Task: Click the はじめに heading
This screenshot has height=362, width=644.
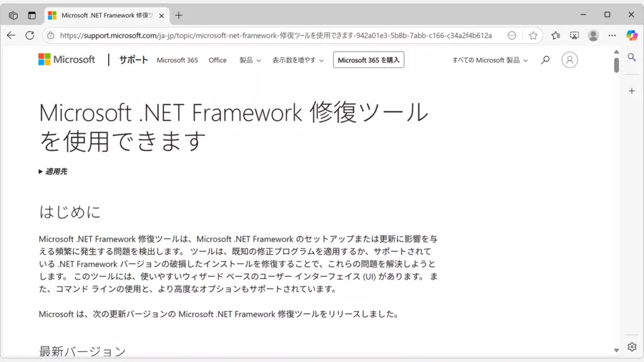Action: 70,212
